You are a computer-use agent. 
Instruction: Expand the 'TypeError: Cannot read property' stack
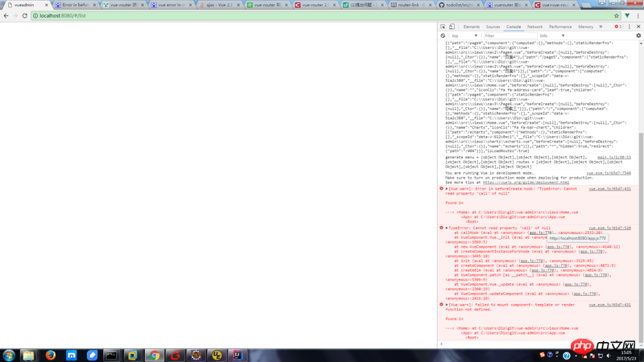[x=447, y=228]
